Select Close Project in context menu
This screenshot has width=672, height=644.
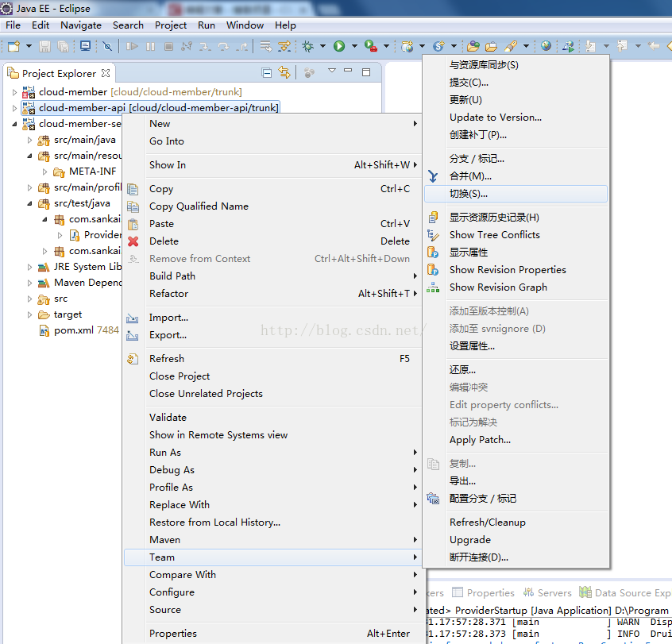point(272,376)
